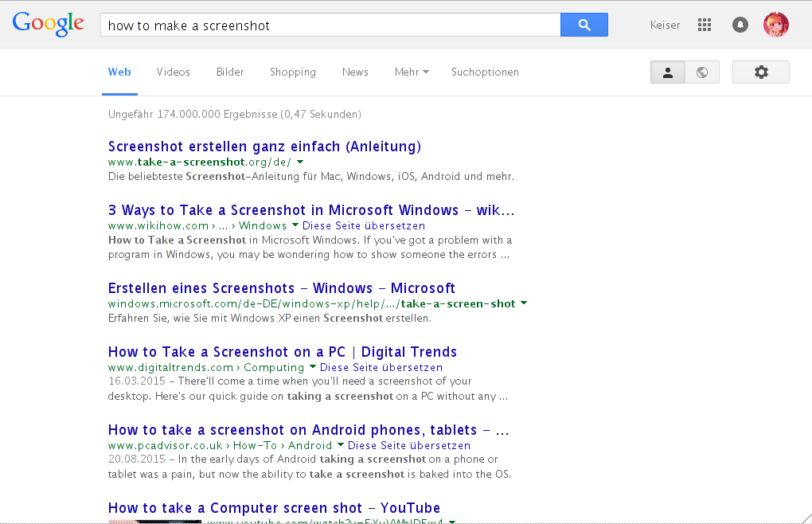This screenshot has height=524, width=812.
Task: Click the date 16.03.2015 in Digital Trends snippet
Action: (x=137, y=381)
